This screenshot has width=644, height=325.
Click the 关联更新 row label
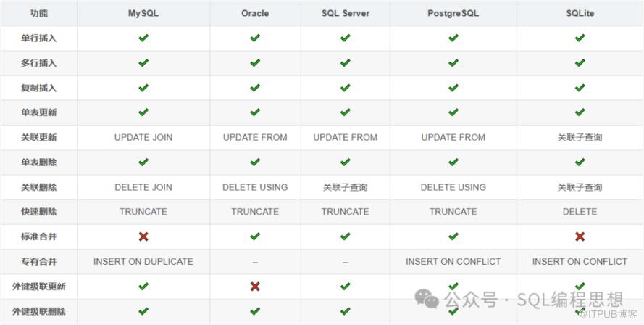click(39, 137)
